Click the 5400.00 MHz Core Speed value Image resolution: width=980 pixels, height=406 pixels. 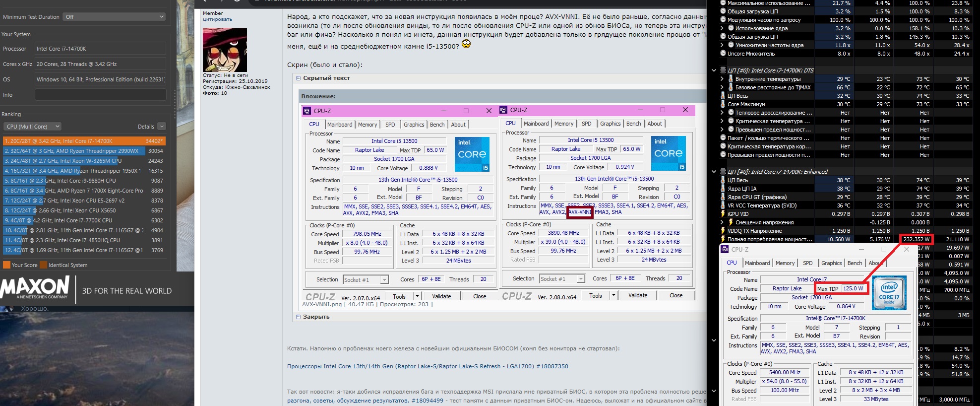[x=785, y=372]
